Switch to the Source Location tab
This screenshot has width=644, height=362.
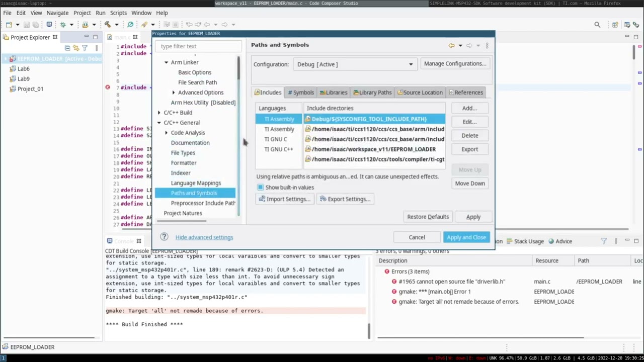(x=420, y=93)
